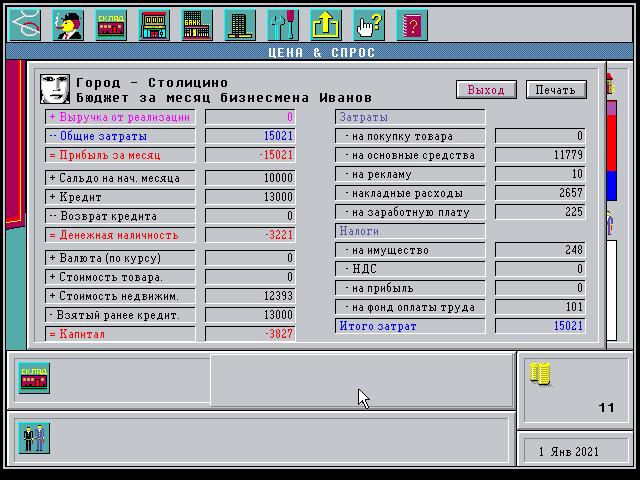Viewport: 640px width, 480px height.
Task: Click the 'Денежная наличность' row label
Action: 120,236
